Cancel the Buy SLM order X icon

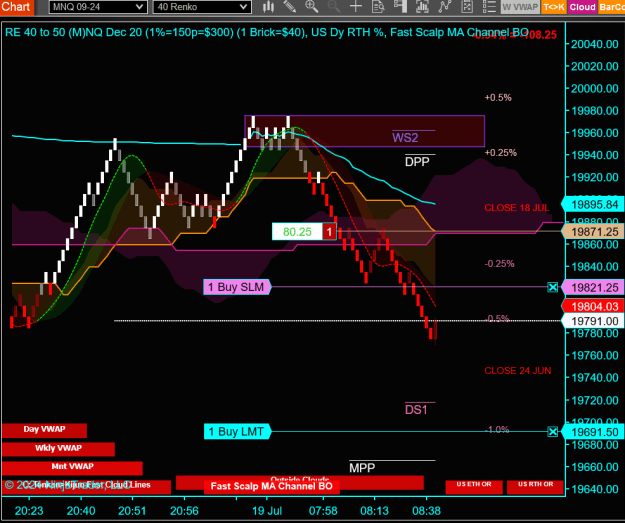[552, 287]
